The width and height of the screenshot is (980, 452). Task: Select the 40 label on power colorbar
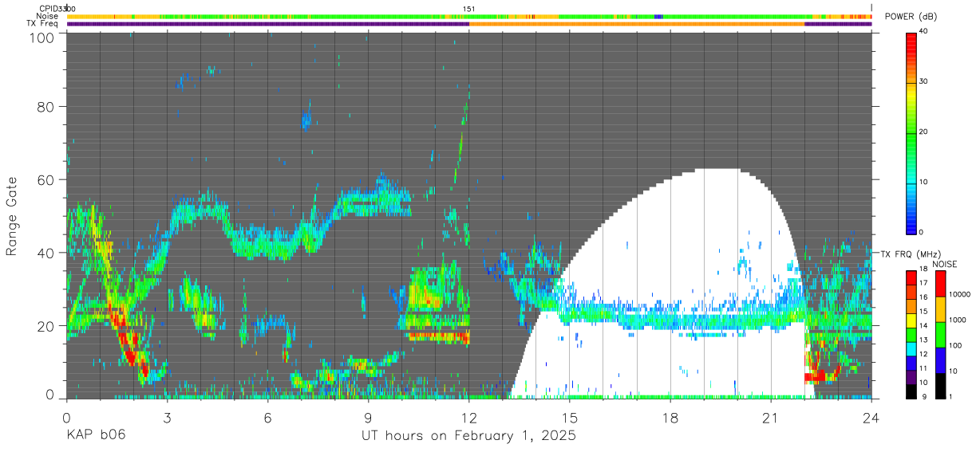[x=925, y=32]
